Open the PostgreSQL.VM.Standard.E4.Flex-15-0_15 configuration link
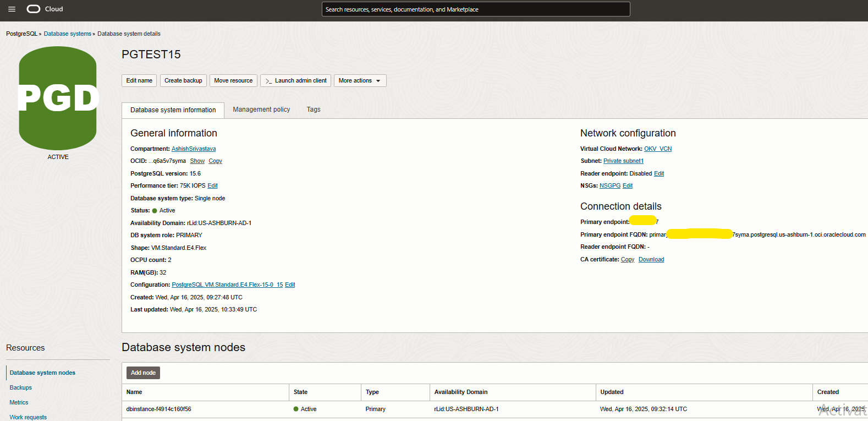 coord(227,285)
